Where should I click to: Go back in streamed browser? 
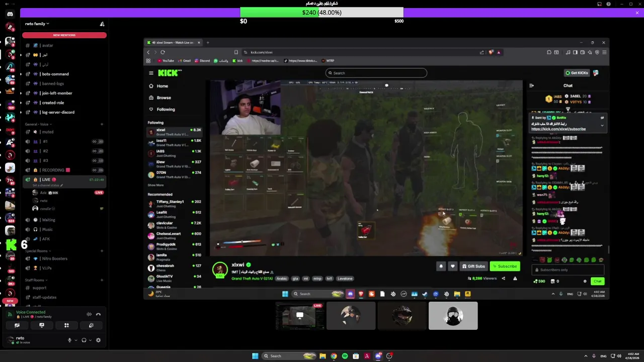coord(148,52)
